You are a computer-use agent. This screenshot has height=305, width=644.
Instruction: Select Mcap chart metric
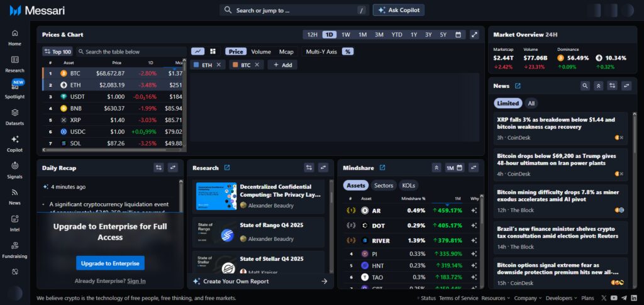point(286,52)
